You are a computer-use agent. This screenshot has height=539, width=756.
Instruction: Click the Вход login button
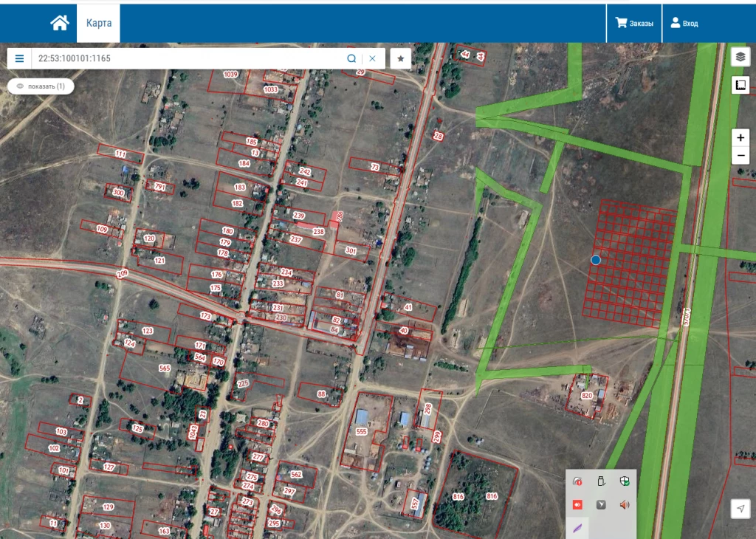[x=684, y=24]
